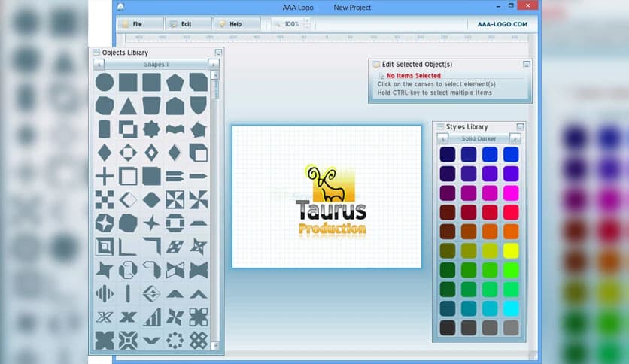Viewport: 629px width, 364px height.
Task: Choose the overlapping squares shape
Action: (128, 129)
